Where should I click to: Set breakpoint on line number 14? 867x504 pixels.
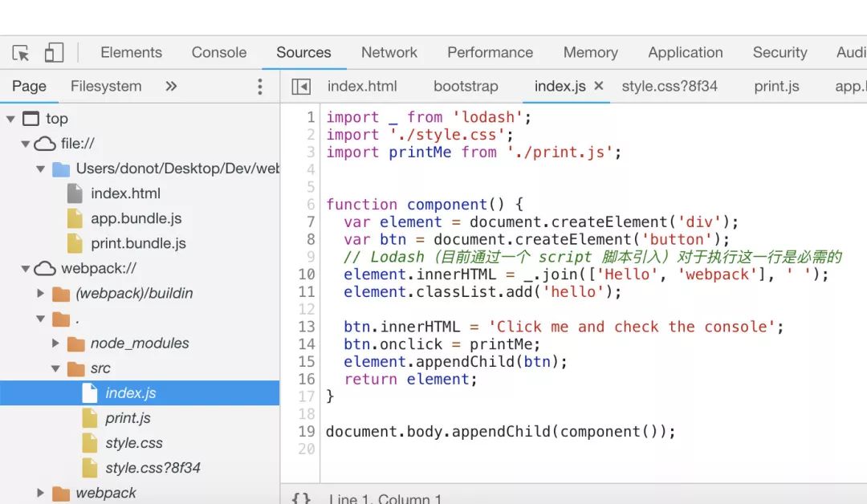307,343
